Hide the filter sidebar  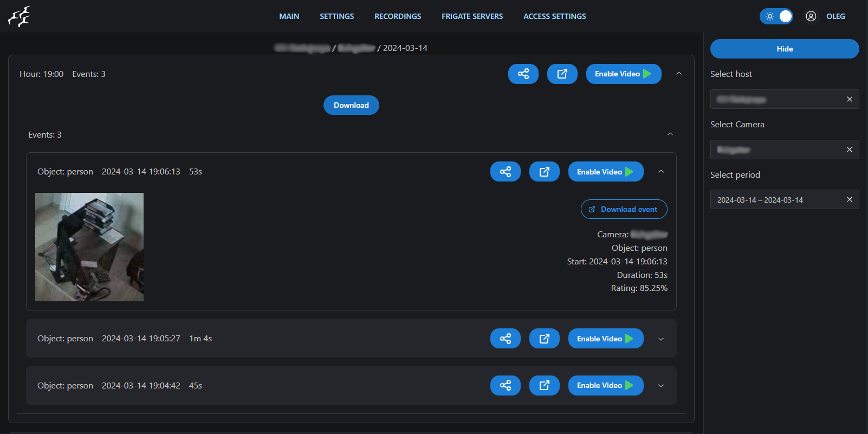pyautogui.click(x=784, y=49)
